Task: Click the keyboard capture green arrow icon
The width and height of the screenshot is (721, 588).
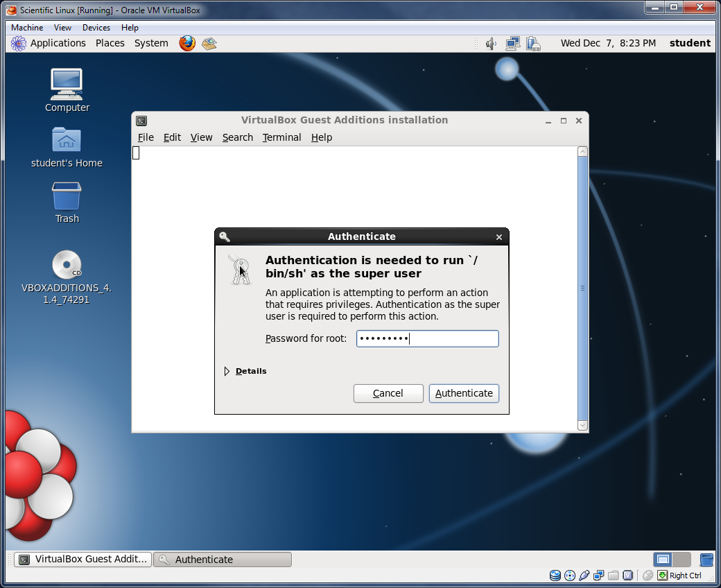Action: point(663,575)
